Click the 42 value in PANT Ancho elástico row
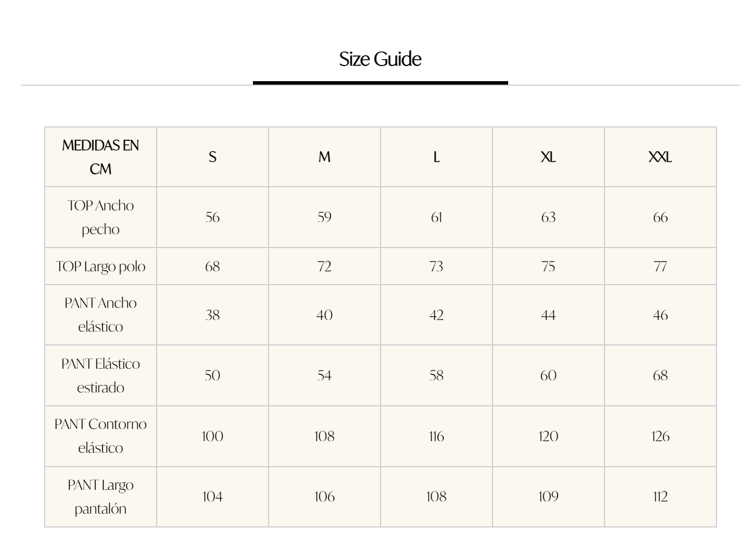 click(436, 315)
